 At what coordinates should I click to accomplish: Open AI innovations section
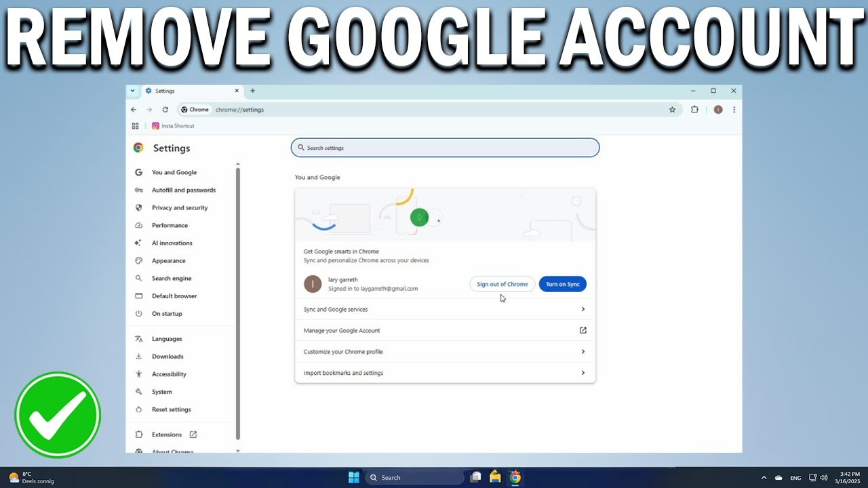click(x=172, y=243)
